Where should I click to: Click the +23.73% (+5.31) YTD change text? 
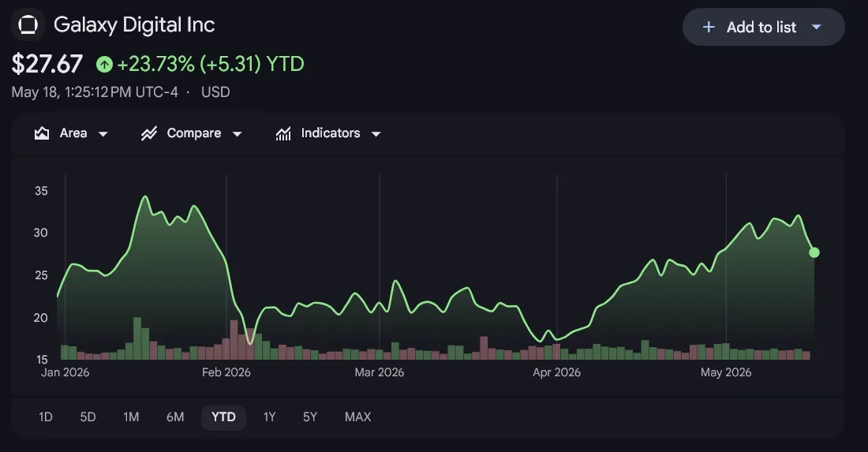(211, 64)
